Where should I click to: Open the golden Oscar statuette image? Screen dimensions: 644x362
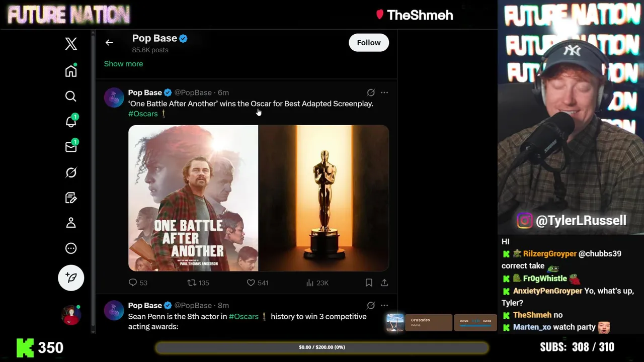click(324, 198)
